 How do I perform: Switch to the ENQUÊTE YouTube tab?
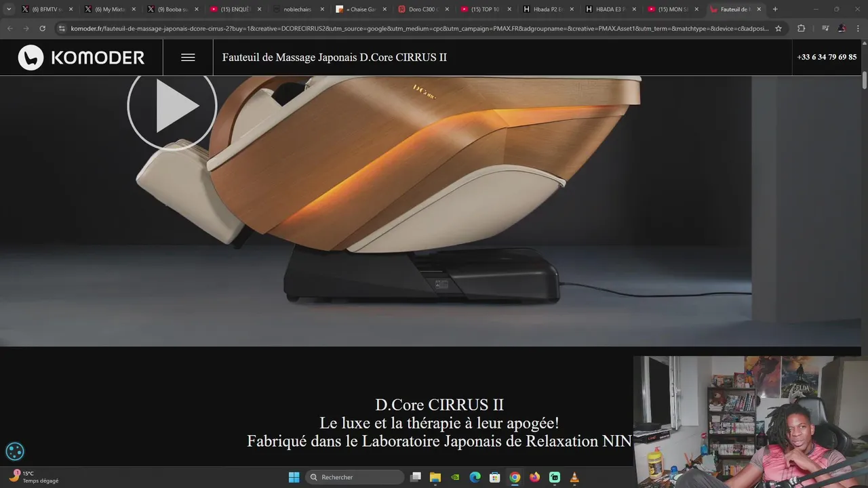234,9
